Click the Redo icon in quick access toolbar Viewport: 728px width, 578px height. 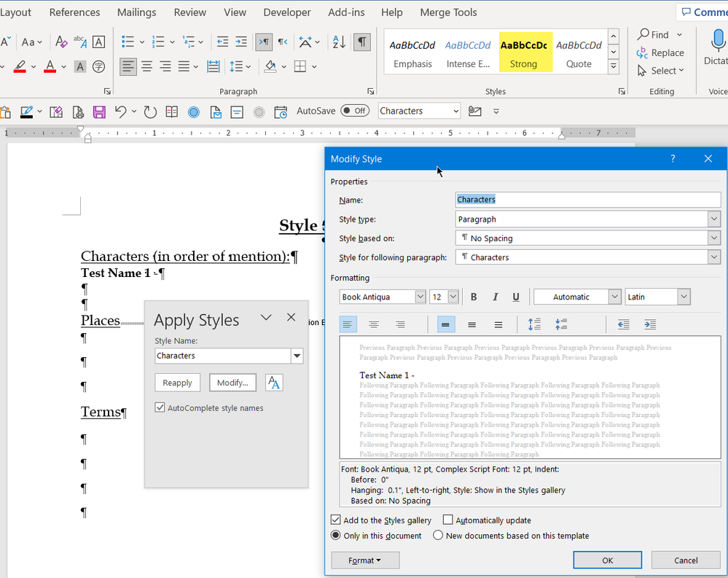click(150, 112)
